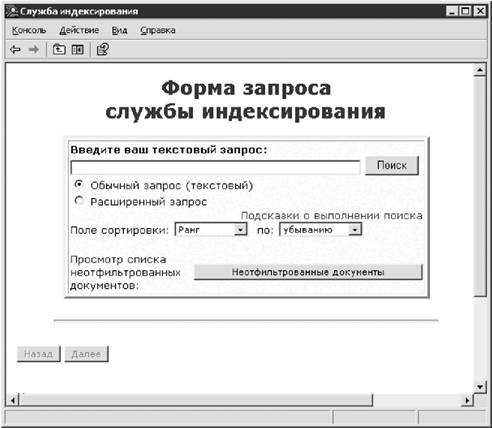Expand the Ранг sort field dropdown
The height and width of the screenshot is (428, 492).
click(240, 229)
